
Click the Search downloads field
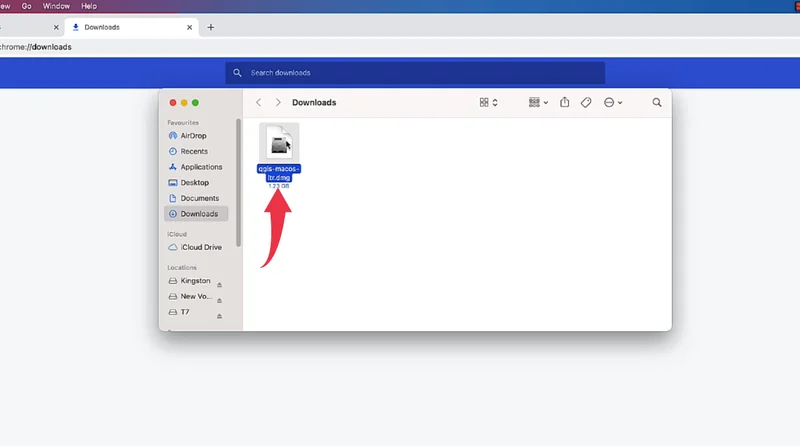click(x=415, y=73)
